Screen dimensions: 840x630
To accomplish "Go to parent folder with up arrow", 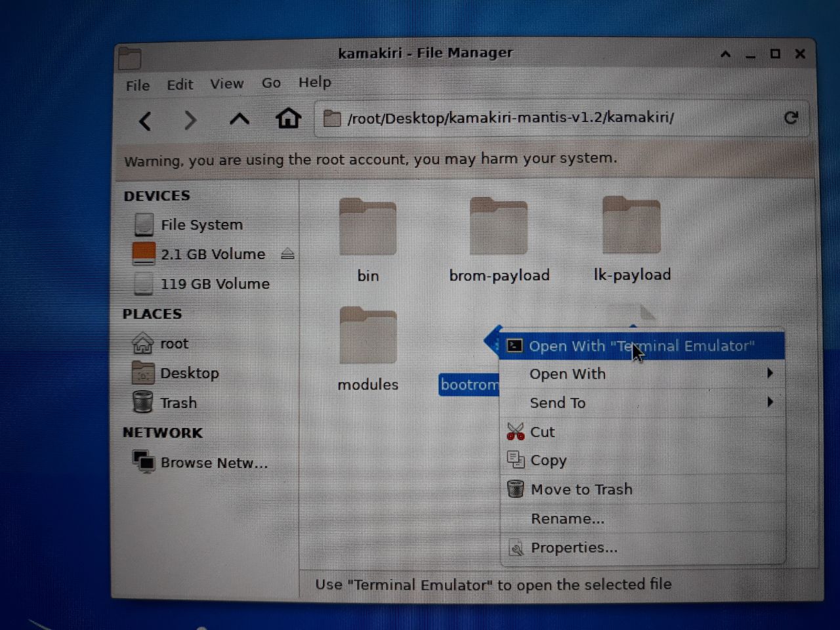I will point(240,119).
